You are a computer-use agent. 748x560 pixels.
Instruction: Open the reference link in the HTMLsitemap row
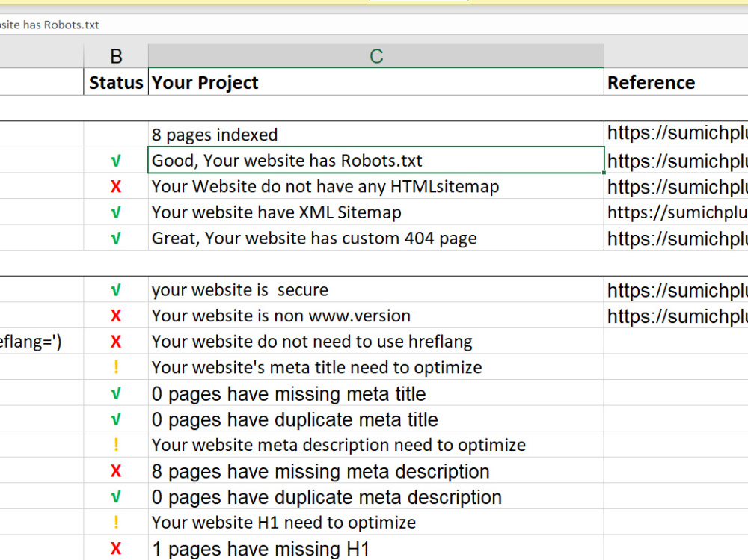pyautogui.click(x=678, y=187)
